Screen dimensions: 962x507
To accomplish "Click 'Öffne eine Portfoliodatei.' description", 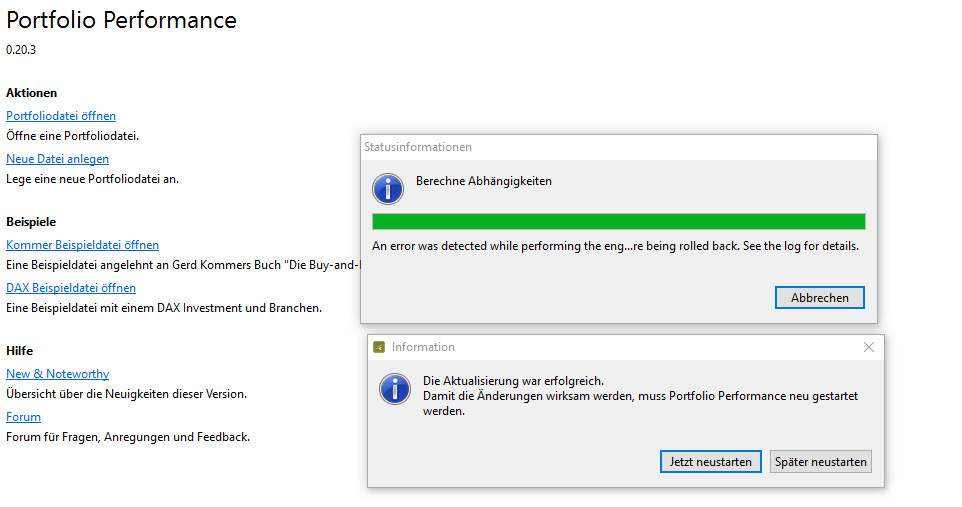I will (x=72, y=136).
